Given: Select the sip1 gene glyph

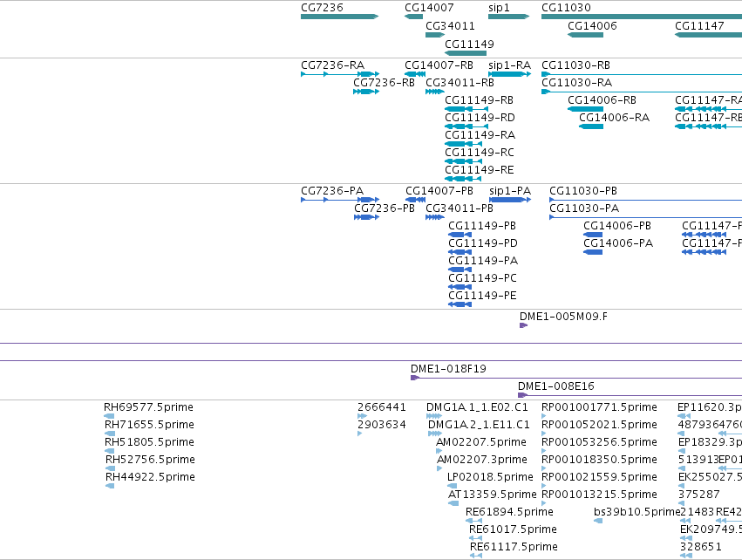Looking at the screenshot, I should coord(508,17).
